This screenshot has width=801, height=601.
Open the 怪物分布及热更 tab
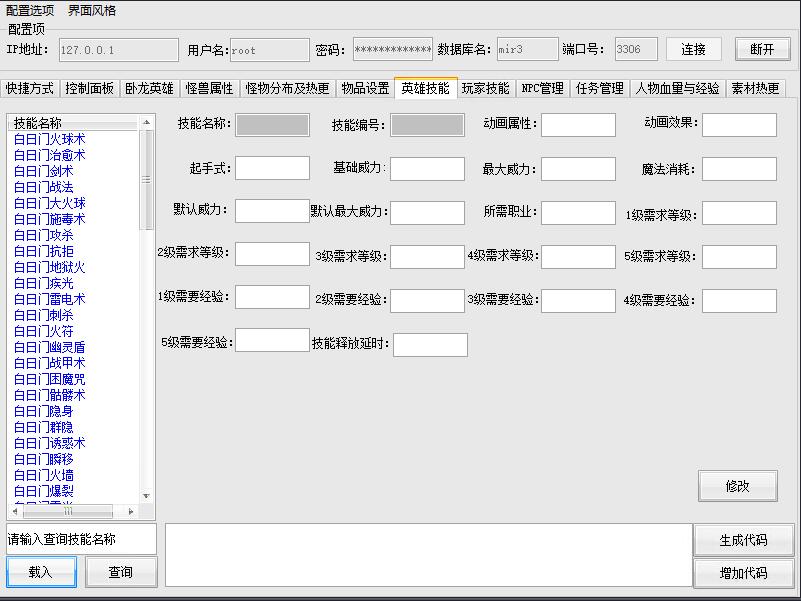287,88
